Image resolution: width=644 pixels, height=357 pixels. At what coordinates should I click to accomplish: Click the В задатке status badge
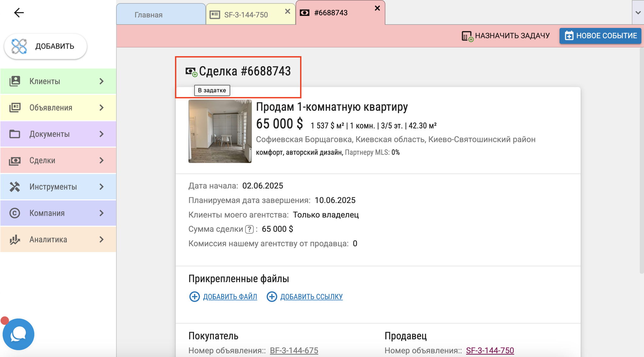(212, 90)
